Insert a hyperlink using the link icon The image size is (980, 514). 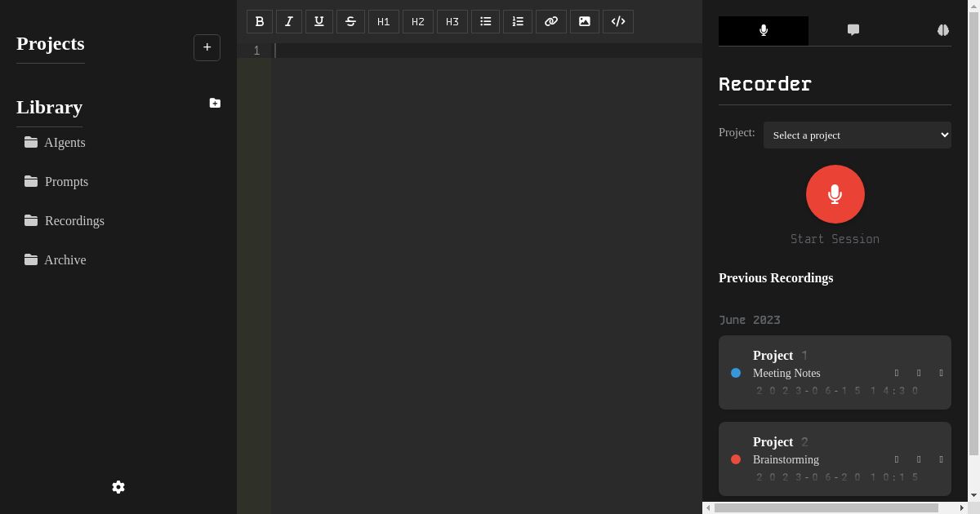(x=550, y=21)
